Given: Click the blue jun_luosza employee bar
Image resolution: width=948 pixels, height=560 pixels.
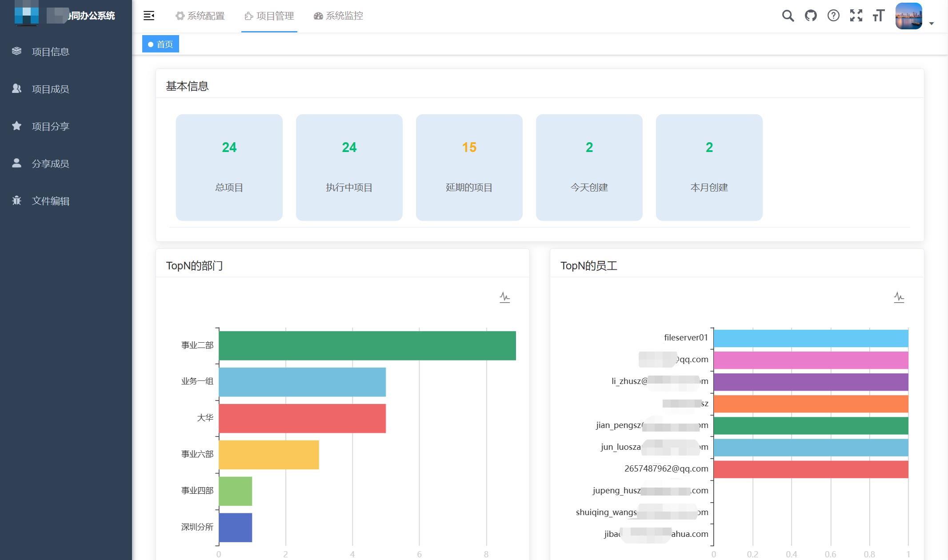Looking at the screenshot, I should 811,448.
